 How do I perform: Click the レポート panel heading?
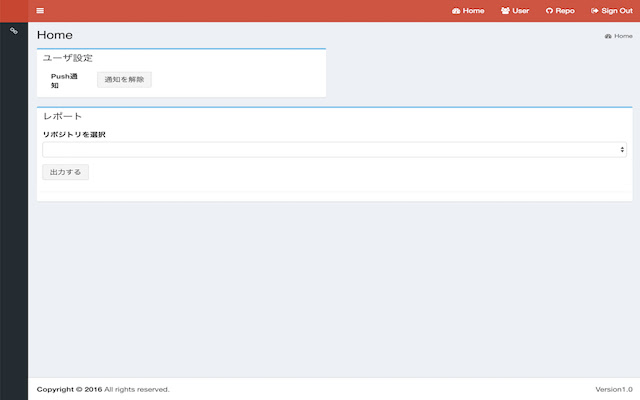(x=62, y=116)
